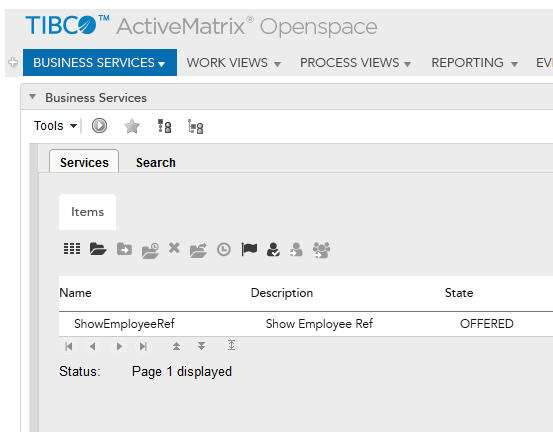The image size is (553, 432).
Task: Collapse the Business Services panel triangle
Action: point(32,97)
